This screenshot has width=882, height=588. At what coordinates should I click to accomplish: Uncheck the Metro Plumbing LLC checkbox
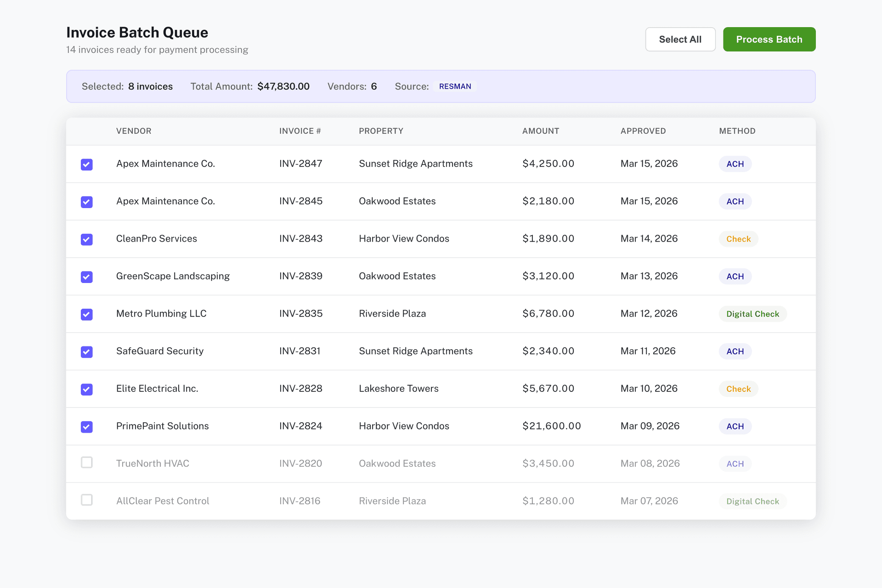click(87, 314)
